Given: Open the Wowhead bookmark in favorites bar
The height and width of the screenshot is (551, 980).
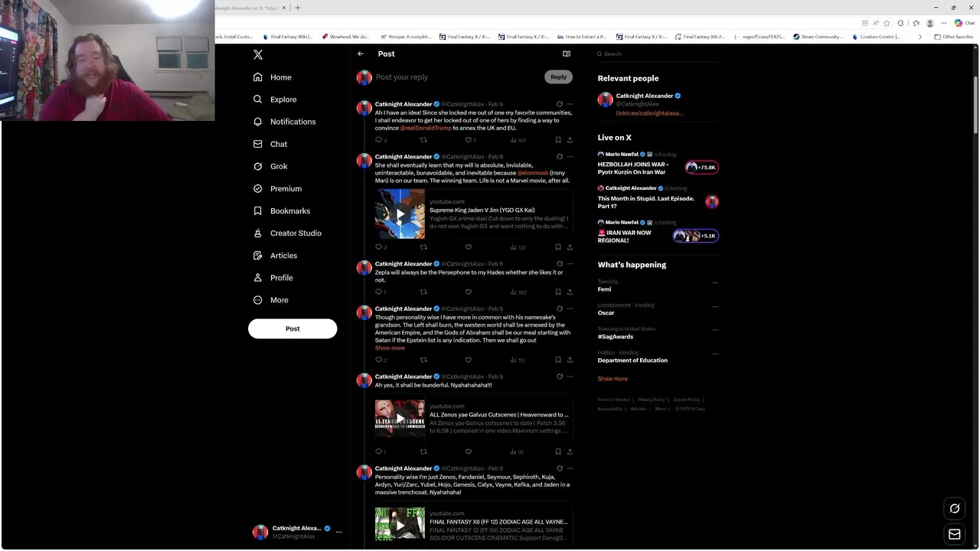Looking at the screenshot, I should (346, 37).
